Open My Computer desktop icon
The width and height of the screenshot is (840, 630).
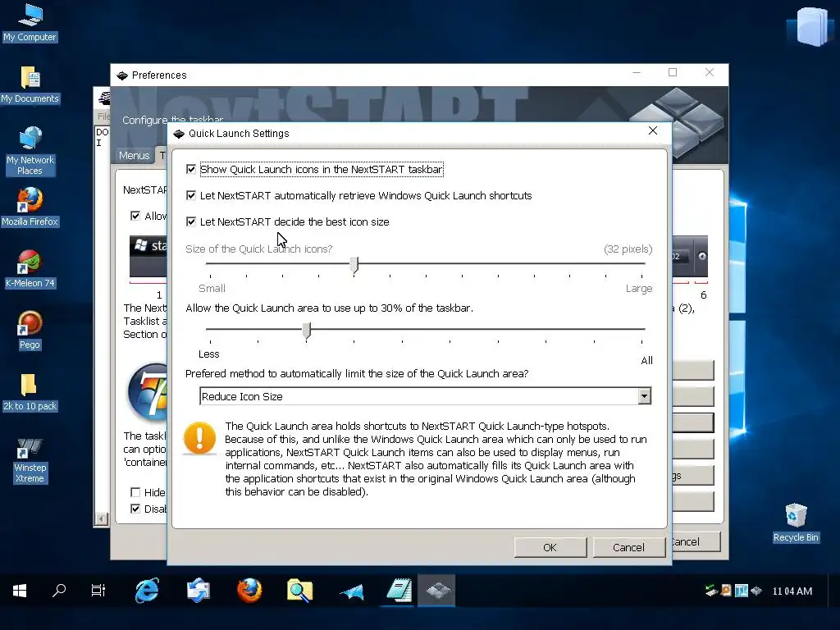(x=30, y=22)
